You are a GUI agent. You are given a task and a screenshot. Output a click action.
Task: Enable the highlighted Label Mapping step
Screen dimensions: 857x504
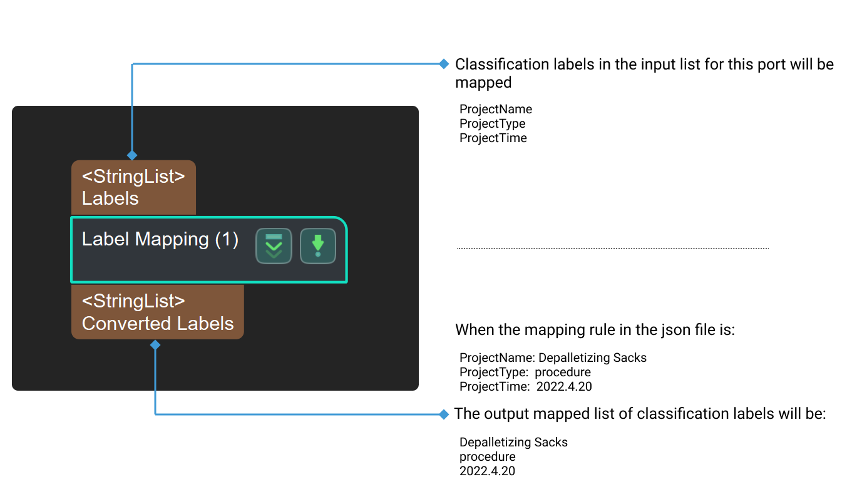(x=208, y=250)
